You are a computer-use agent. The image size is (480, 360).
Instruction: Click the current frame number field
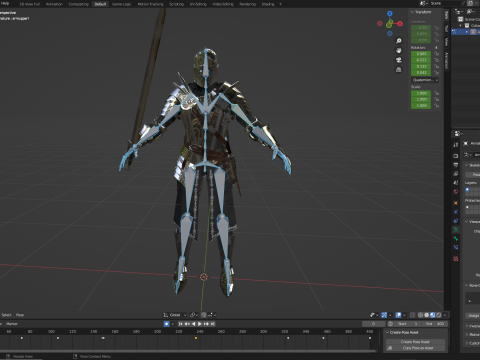[373, 324]
